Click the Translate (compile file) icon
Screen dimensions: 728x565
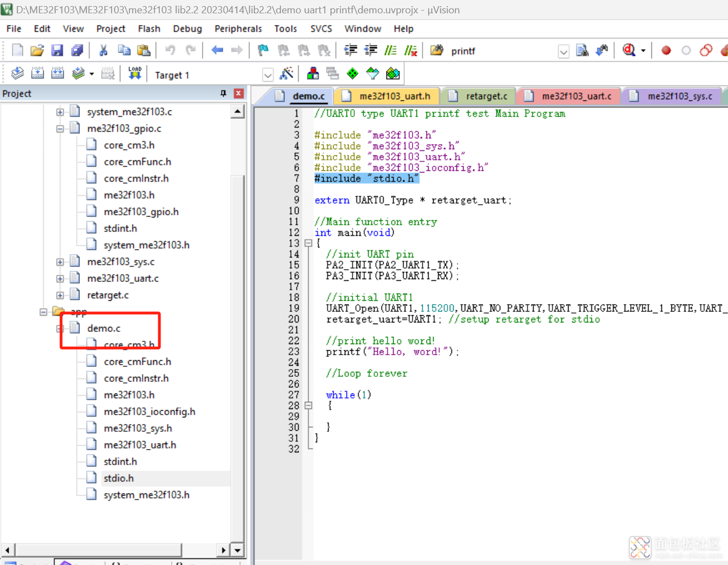point(17,73)
